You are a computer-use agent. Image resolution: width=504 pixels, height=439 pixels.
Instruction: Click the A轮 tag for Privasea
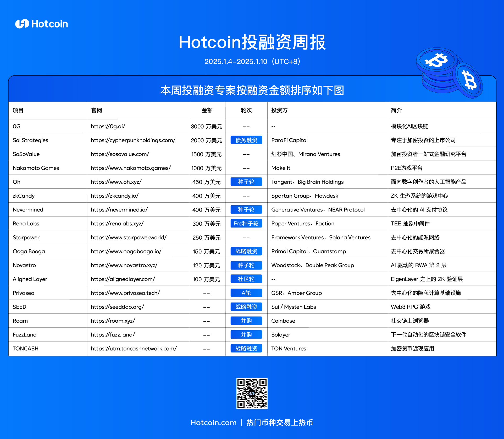click(246, 293)
